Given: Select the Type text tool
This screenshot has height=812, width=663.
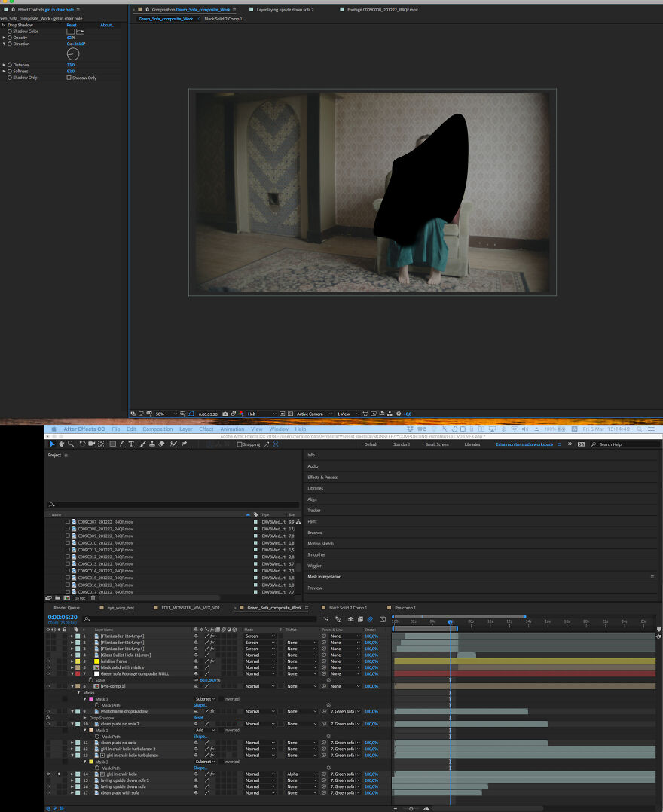Looking at the screenshot, I should pyautogui.click(x=132, y=444).
